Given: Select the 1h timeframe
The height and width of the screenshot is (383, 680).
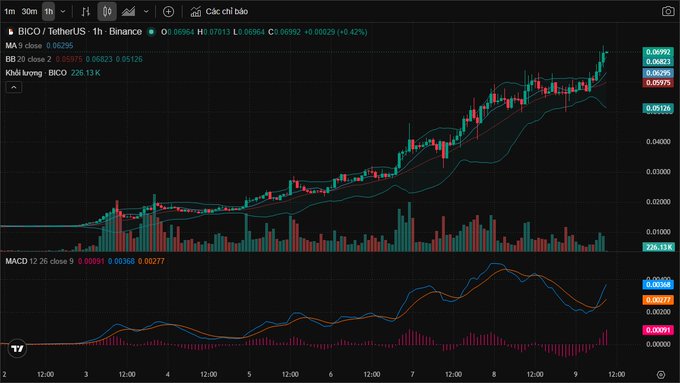Looking at the screenshot, I should click(49, 12).
